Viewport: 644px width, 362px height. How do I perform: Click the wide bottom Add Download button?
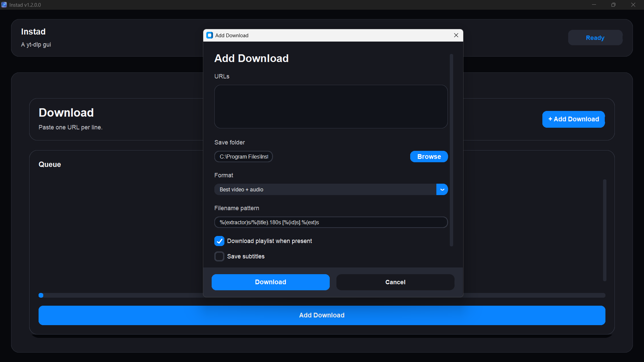pos(322,315)
